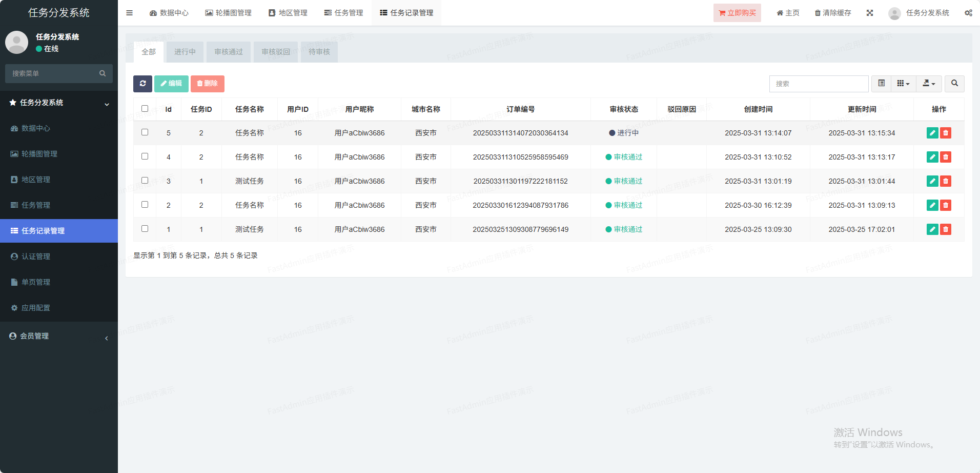This screenshot has width=980, height=473.
Task: Open the columns visibility dropdown
Action: [x=903, y=84]
